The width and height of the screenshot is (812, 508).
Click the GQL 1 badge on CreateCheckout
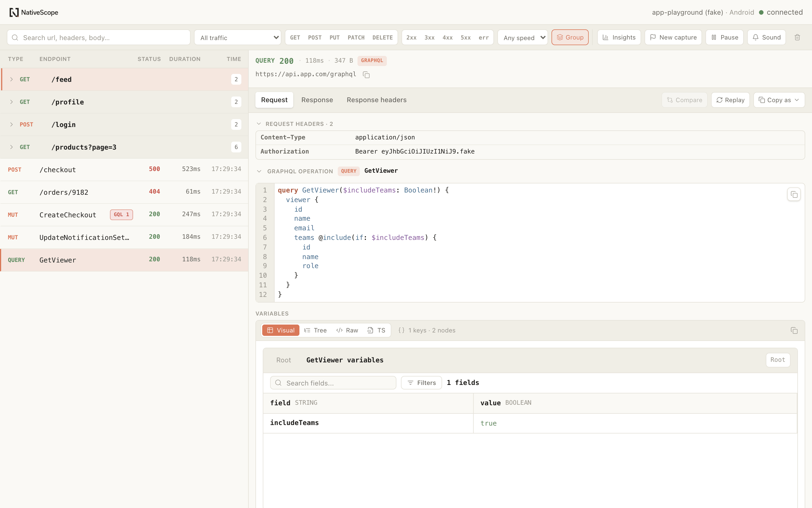tap(122, 214)
